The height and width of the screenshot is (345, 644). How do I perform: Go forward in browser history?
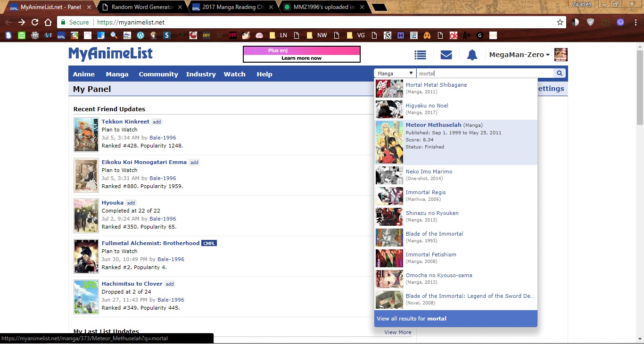point(22,22)
